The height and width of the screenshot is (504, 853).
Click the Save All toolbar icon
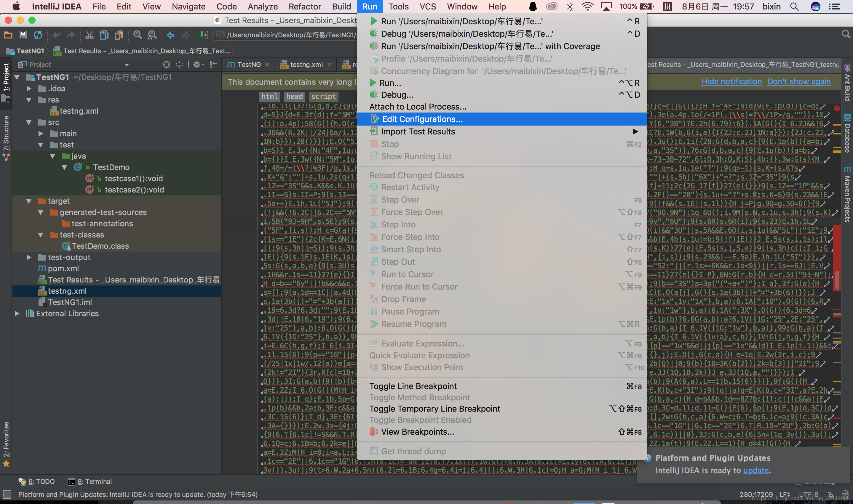(23, 35)
